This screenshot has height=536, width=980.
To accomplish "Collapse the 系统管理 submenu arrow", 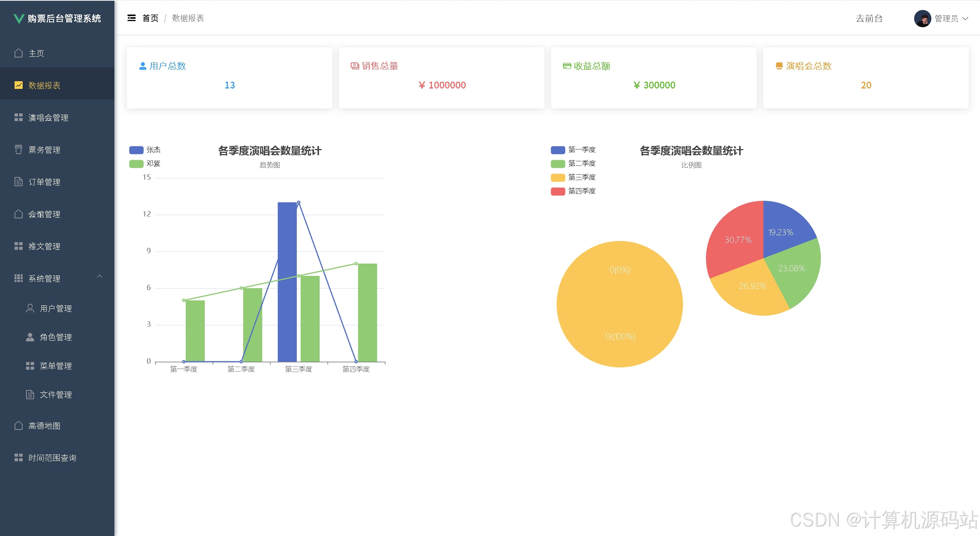I will 100,276.
